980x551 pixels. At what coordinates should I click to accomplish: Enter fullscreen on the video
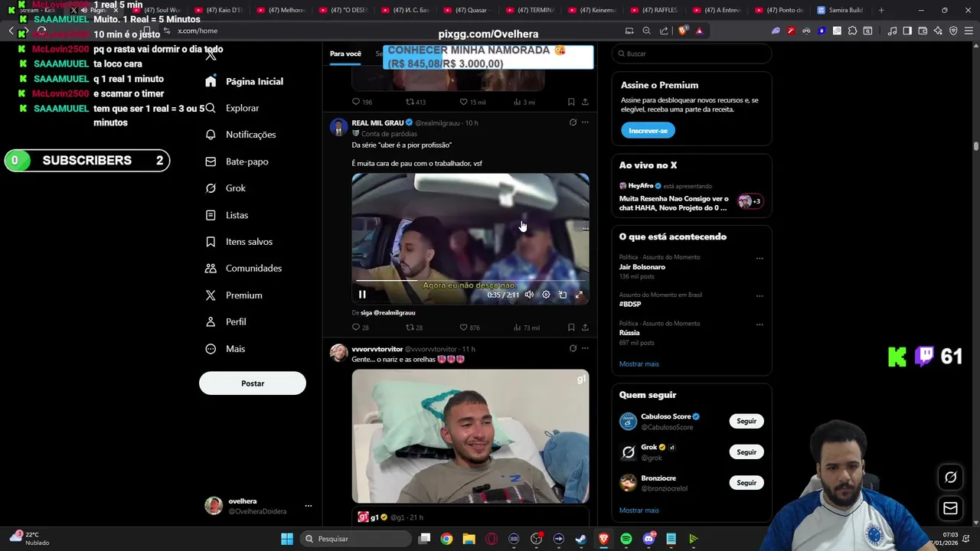pyautogui.click(x=579, y=295)
